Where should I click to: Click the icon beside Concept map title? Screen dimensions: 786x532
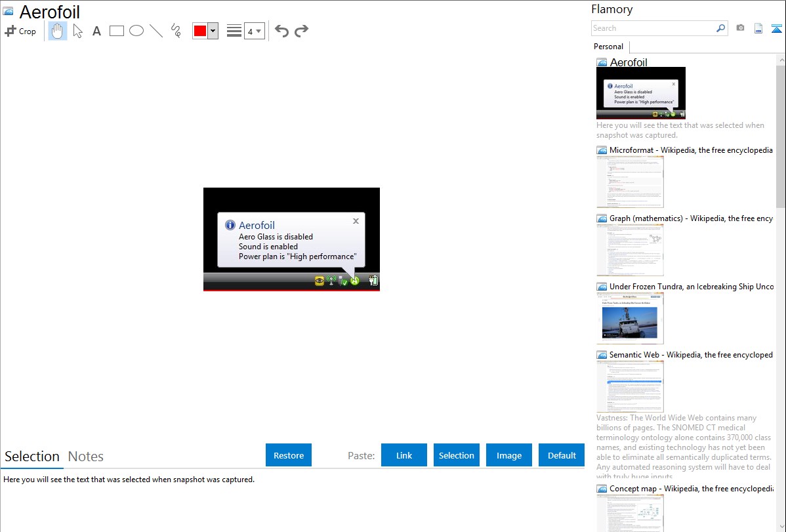tap(602, 489)
